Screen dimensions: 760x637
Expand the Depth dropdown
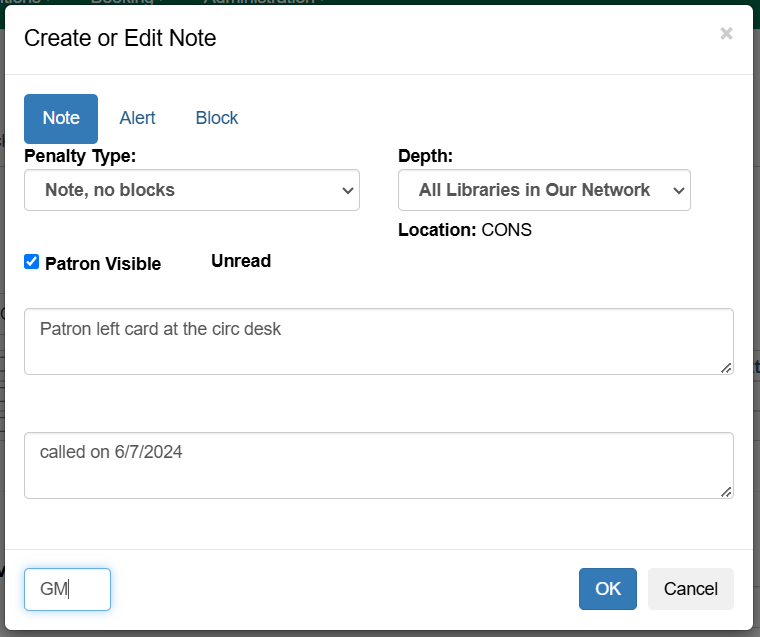click(x=543, y=190)
